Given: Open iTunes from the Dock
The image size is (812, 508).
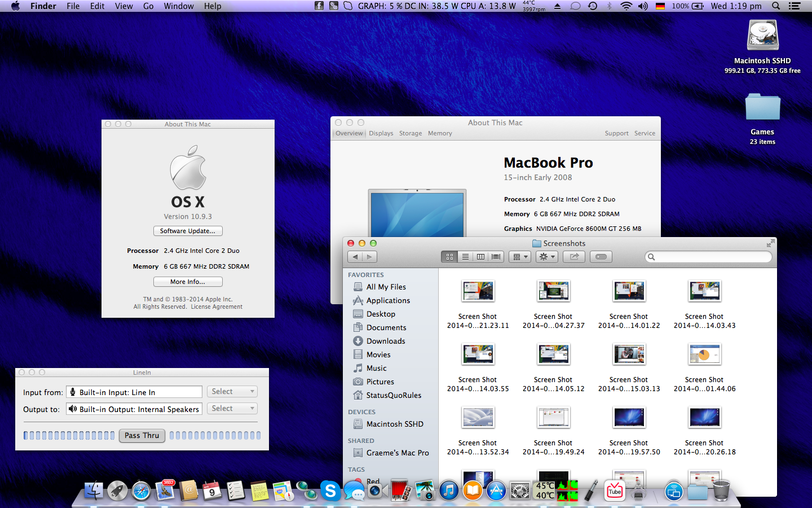Looking at the screenshot, I should tap(449, 491).
